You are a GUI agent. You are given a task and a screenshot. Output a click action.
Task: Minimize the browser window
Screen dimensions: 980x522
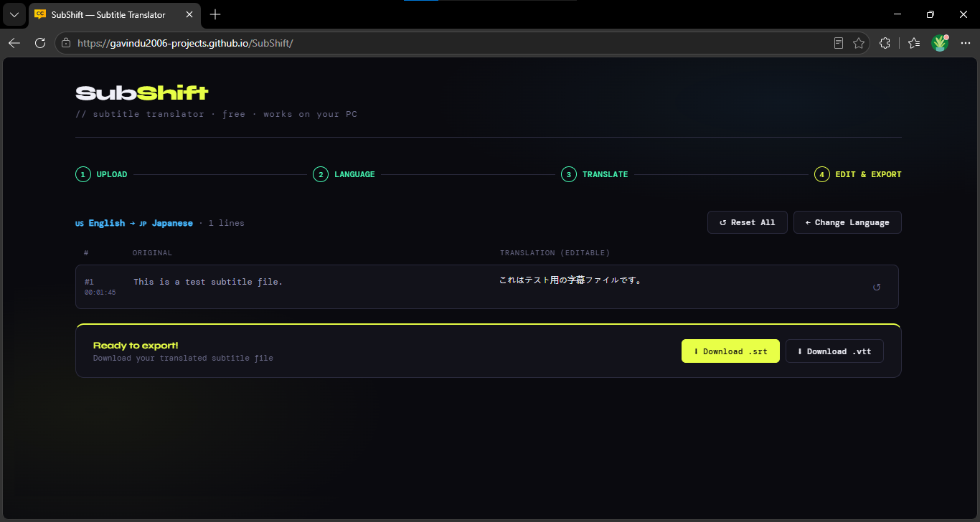pyautogui.click(x=897, y=14)
